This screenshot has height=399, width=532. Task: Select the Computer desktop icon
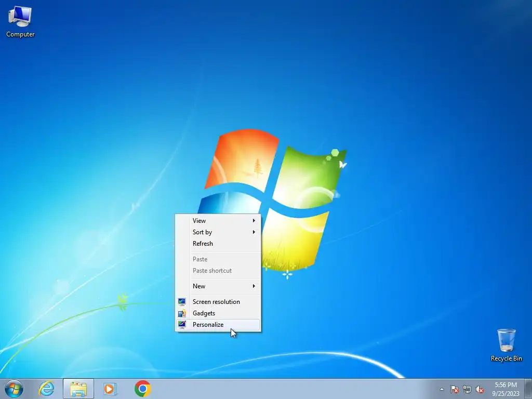pos(20,22)
